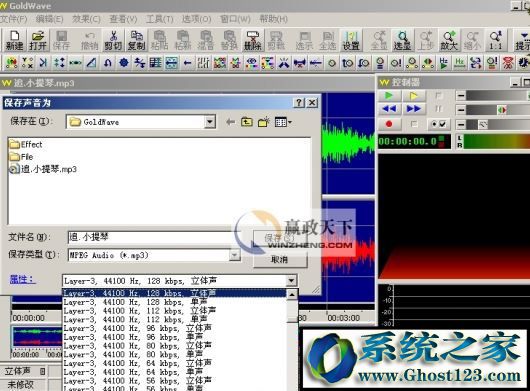Click the 缩小 (Zoom out) toolbar icon
Viewport: 530px width, 391px height.
click(x=472, y=40)
